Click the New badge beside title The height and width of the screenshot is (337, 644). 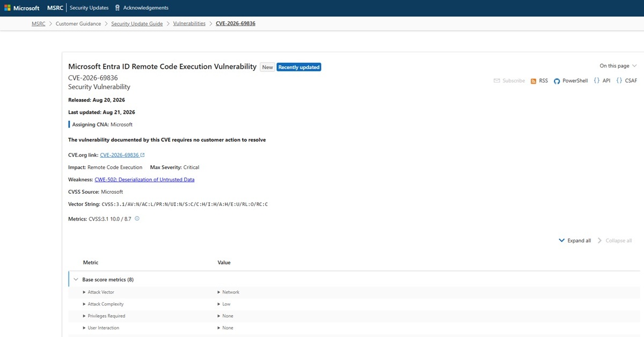(267, 67)
